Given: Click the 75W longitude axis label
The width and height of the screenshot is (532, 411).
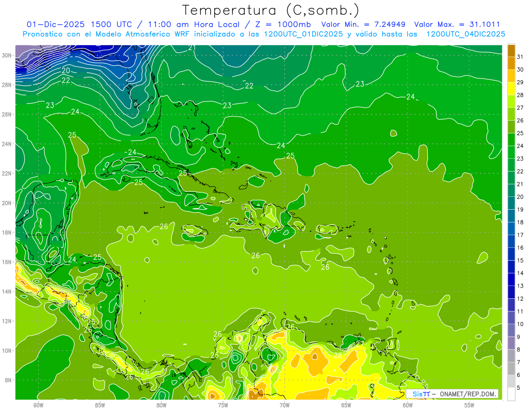Looking at the screenshot, I should (x=223, y=405).
